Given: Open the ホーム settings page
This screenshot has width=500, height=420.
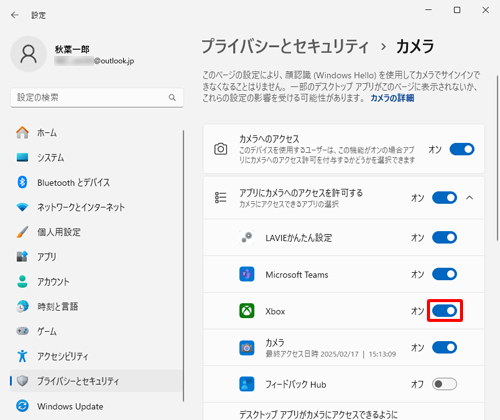Looking at the screenshot, I should 97,133.
